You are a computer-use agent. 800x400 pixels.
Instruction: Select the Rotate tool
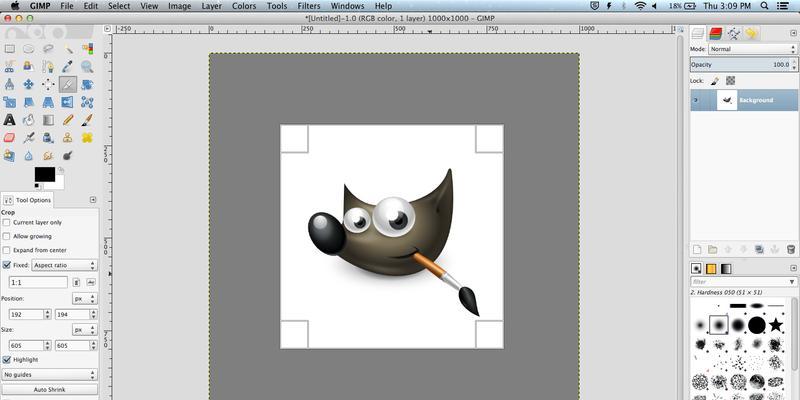click(x=87, y=84)
